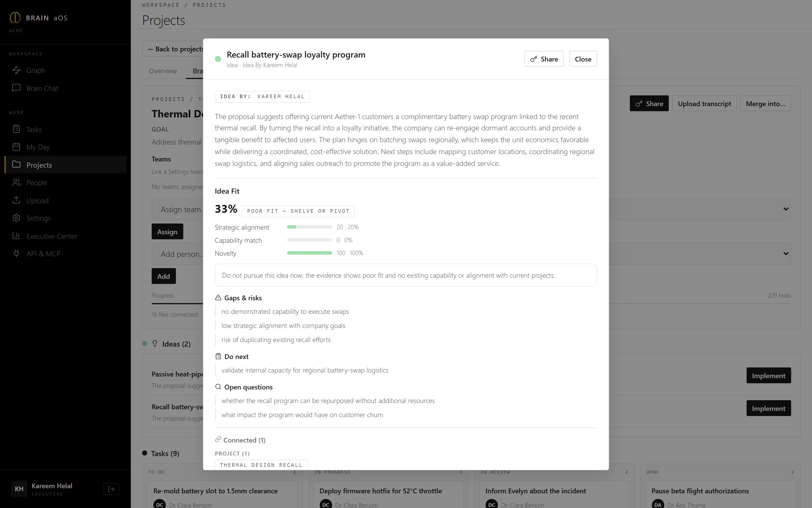Click DA avatar on Pause beta flight task
This screenshot has width=812, height=508.
pyautogui.click(x=658, y=504)
